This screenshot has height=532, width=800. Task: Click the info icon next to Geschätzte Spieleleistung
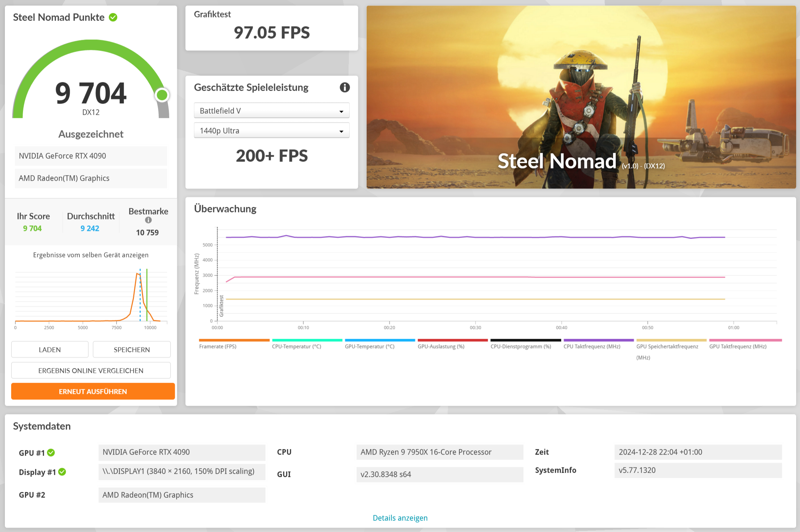(345, 88)
